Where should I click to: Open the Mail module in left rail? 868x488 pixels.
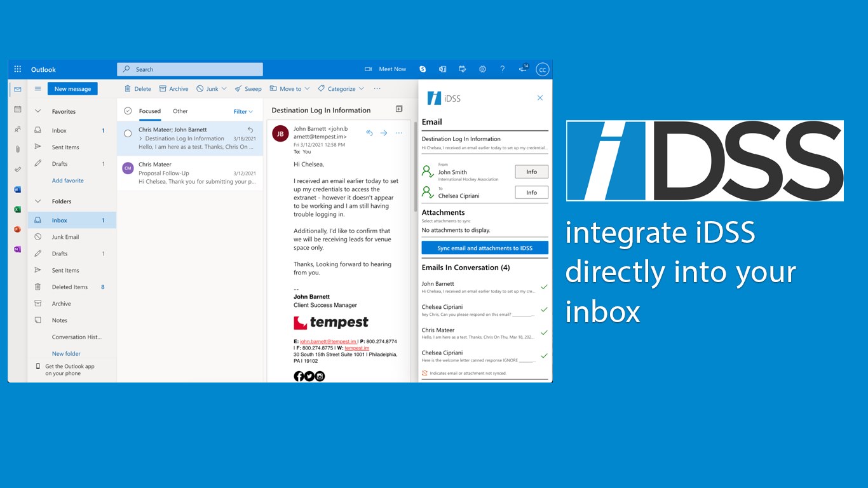(x=18, y=90)
